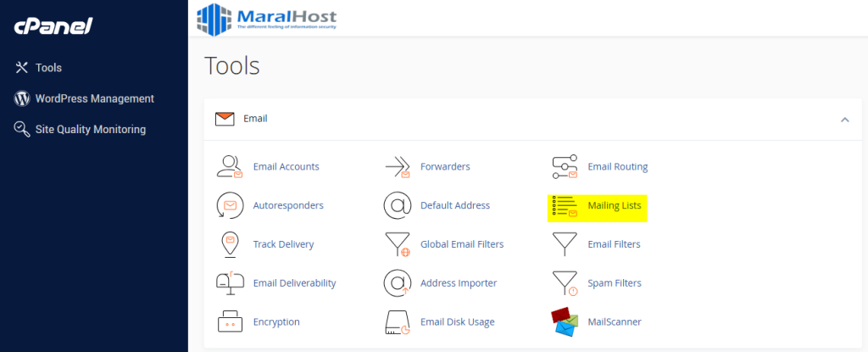
Task: Open the Track Delivery link
Action: click(283, 244)
